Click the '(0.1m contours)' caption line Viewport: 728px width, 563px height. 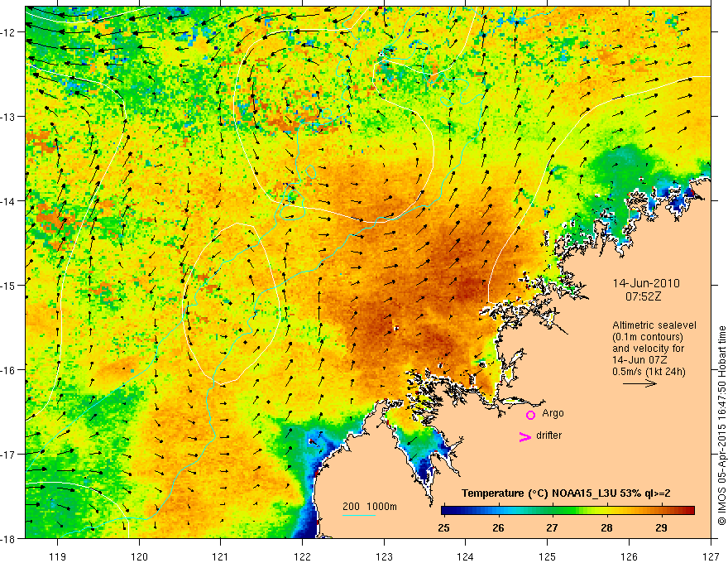(648, 337)
